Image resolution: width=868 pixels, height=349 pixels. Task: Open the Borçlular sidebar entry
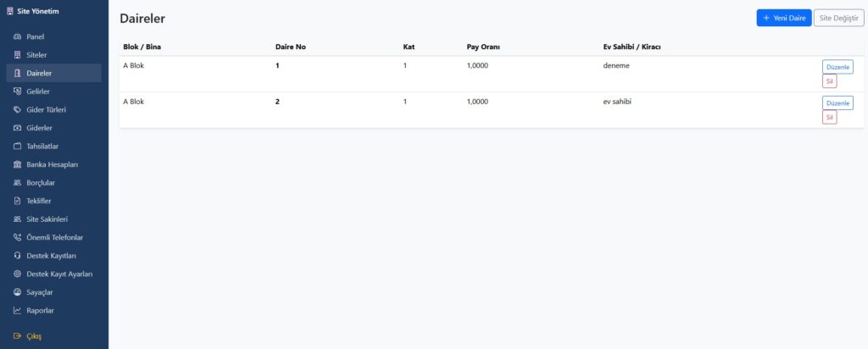point(41,183)
